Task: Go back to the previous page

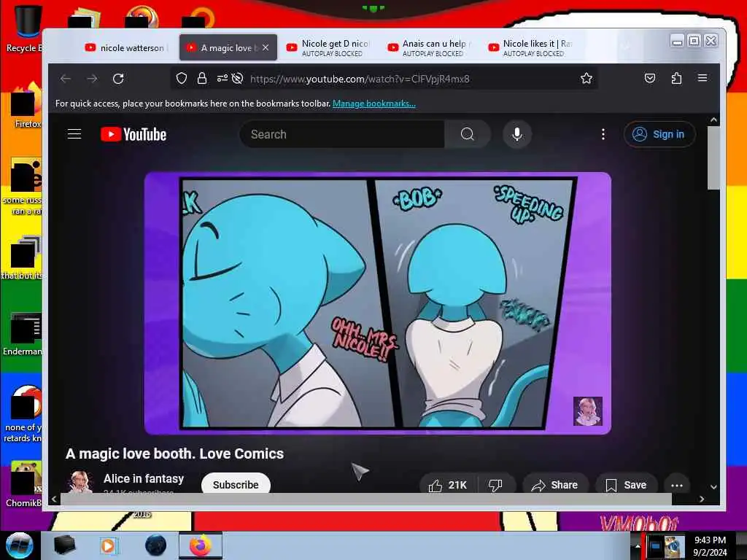Action: (66, 79)
